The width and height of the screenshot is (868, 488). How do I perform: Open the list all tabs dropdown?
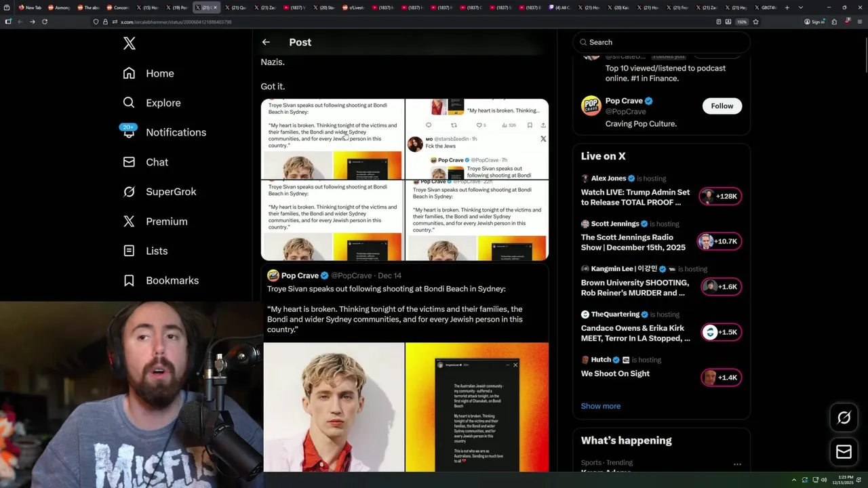[x=801, y=7]
